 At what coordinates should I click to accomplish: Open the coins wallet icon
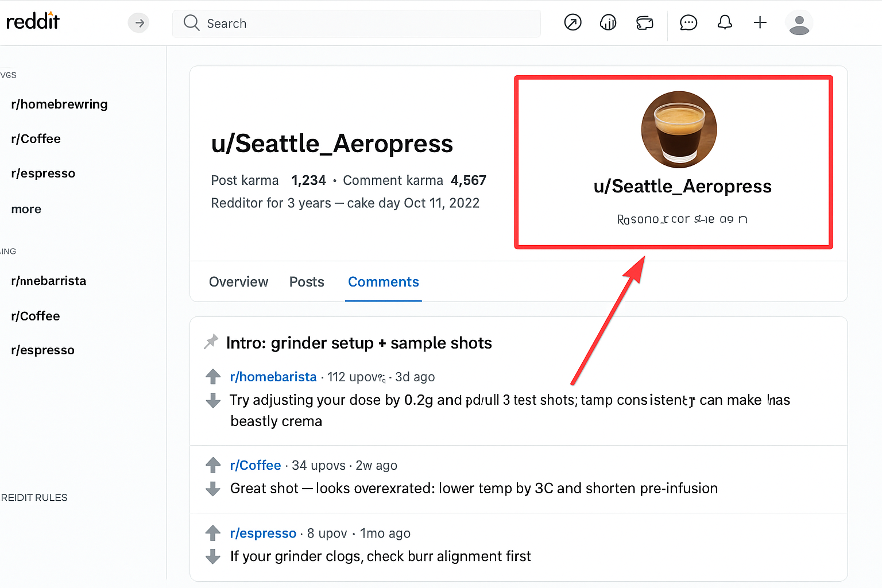pyautogui.click(x=645, y=23)
